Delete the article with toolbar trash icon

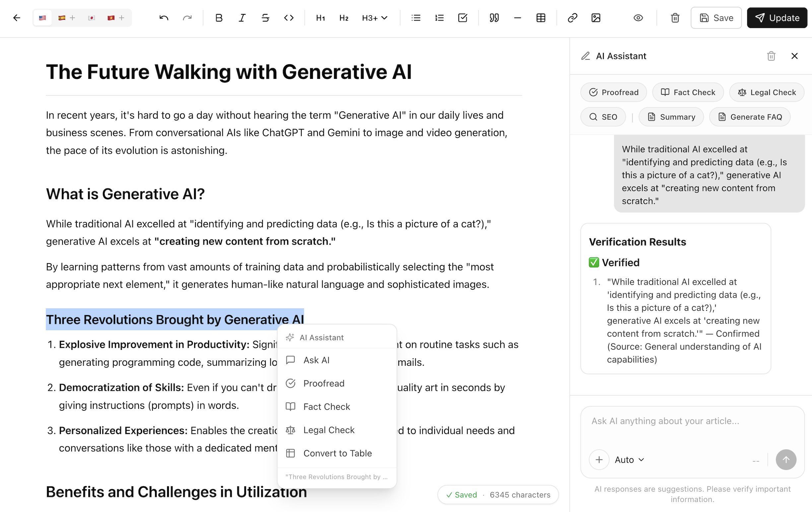[x=675, y=18]
